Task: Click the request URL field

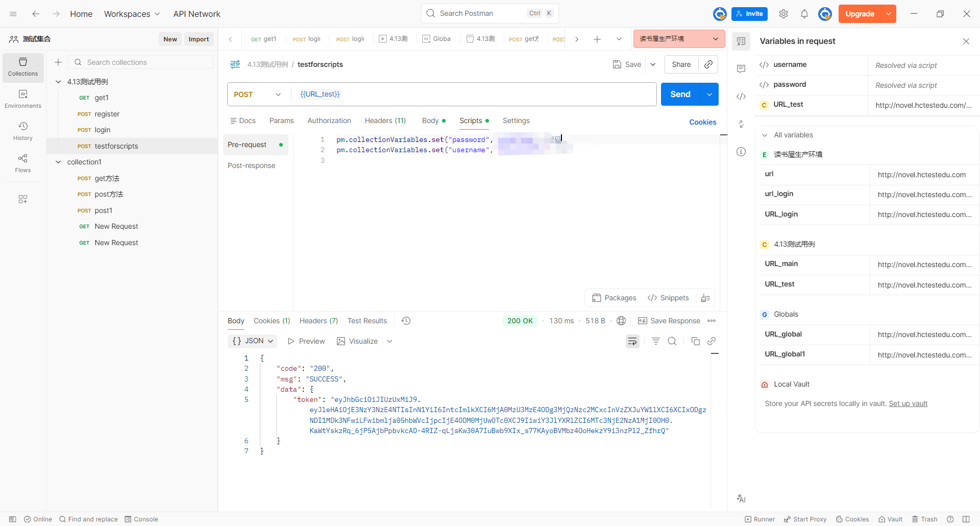Action: (474, 94)
